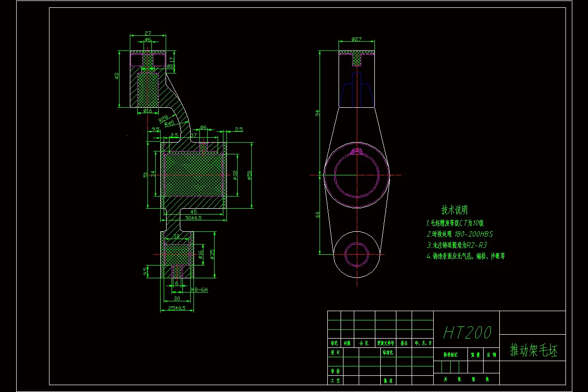
Task: Select the R45 radius dimension
Action: pyautogui.click(x=170, y=123)
